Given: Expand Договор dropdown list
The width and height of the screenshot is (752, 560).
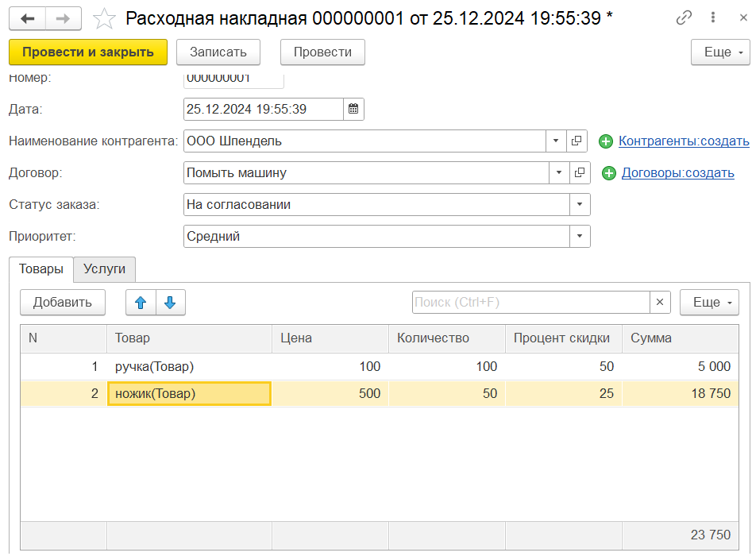Looking at the screenshot, I should click(x=559, y=172).
